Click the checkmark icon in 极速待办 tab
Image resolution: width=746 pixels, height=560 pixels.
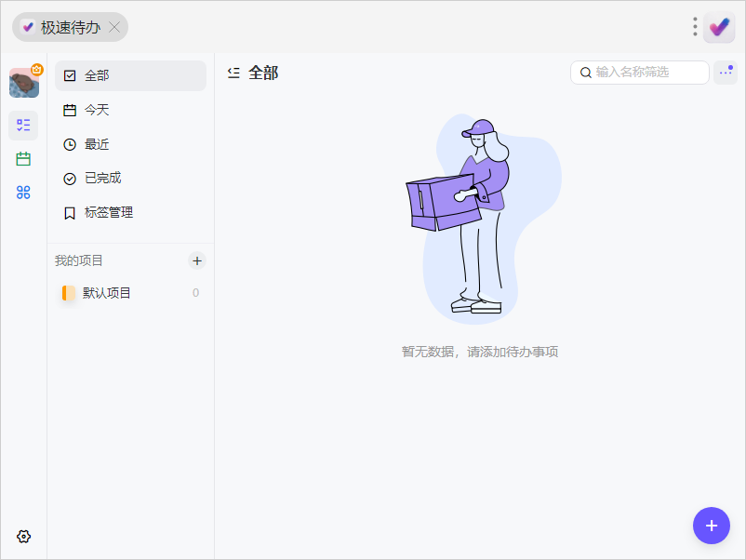pyautogui.click(x=28, y=27)
